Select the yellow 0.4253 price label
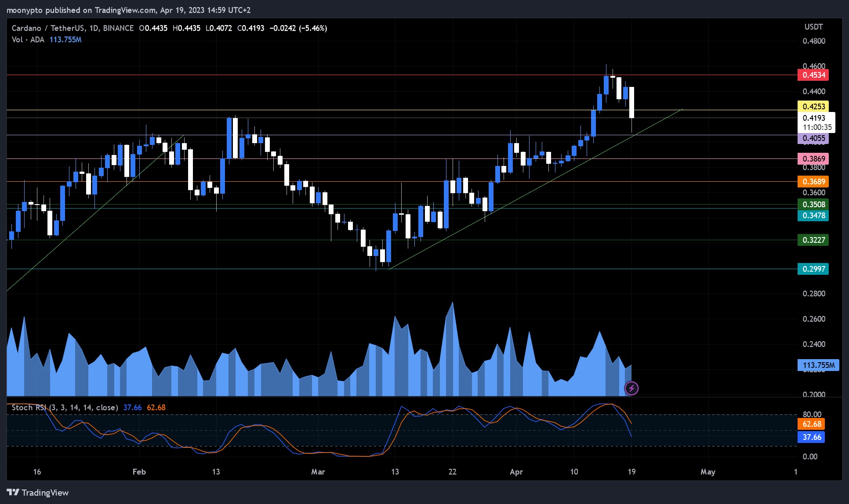 tap(813, 107)
